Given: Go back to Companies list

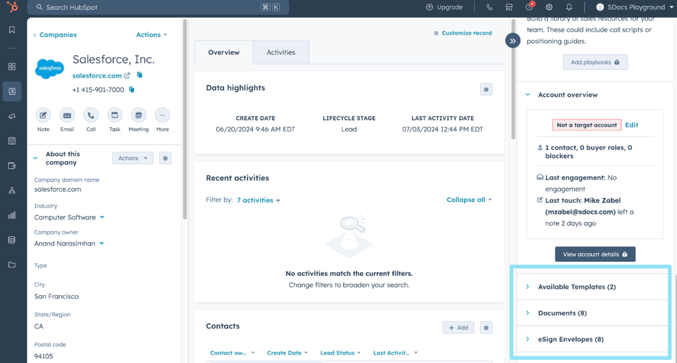Looking at the screenshot, I should 55,35.
